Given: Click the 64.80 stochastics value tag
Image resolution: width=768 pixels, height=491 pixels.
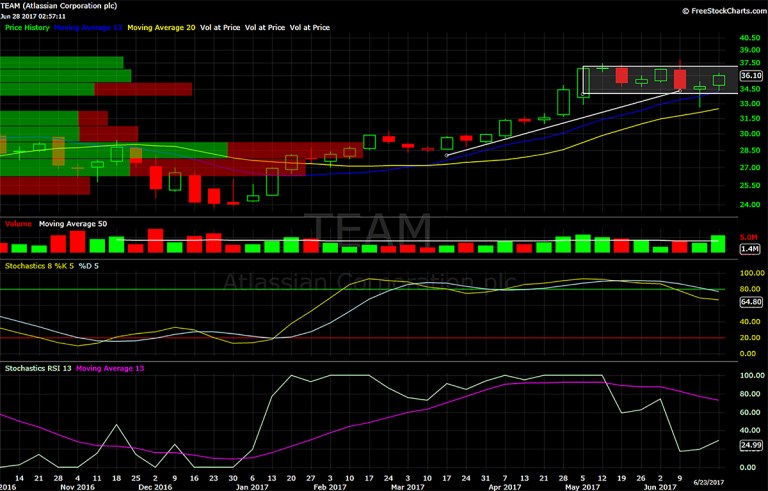Looking at the screenshot, I should [x=751, y=302].
